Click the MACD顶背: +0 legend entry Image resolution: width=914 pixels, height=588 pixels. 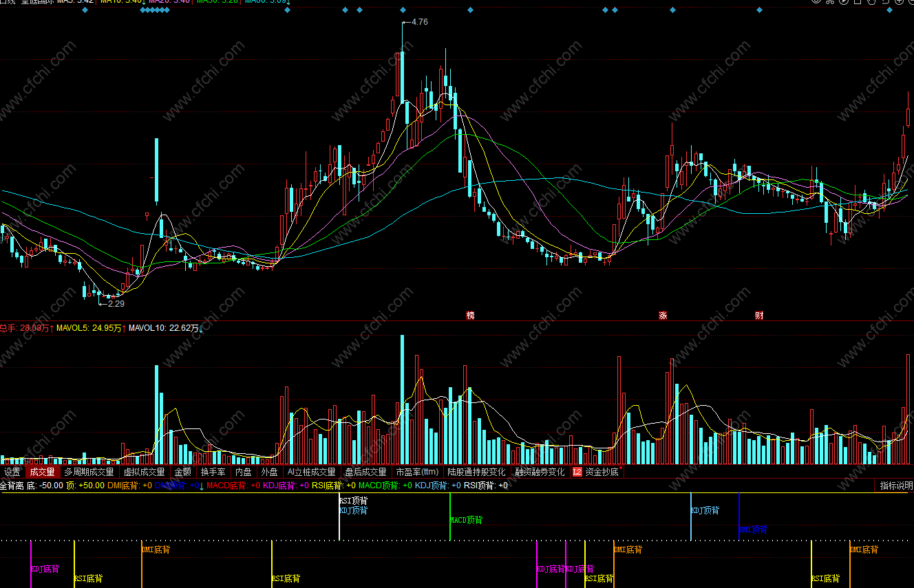pyautogui.click(x=385, y=486)
